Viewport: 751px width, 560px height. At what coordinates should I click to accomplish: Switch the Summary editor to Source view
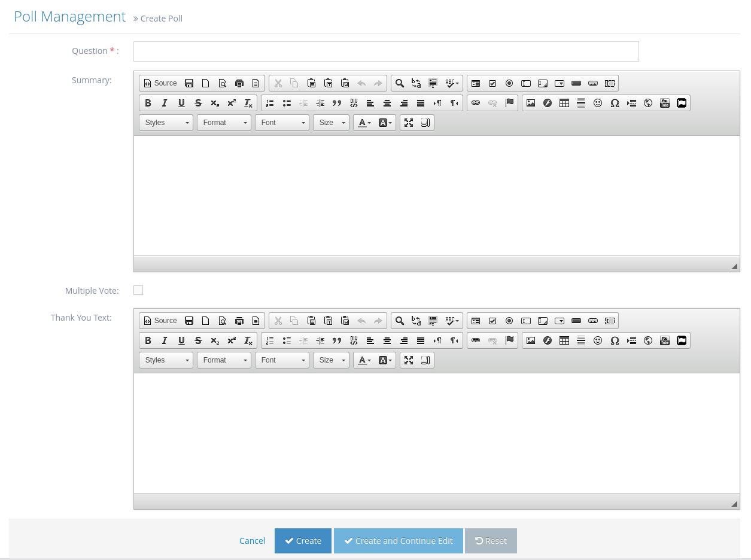pyautogui.click(x=160, y=83)
